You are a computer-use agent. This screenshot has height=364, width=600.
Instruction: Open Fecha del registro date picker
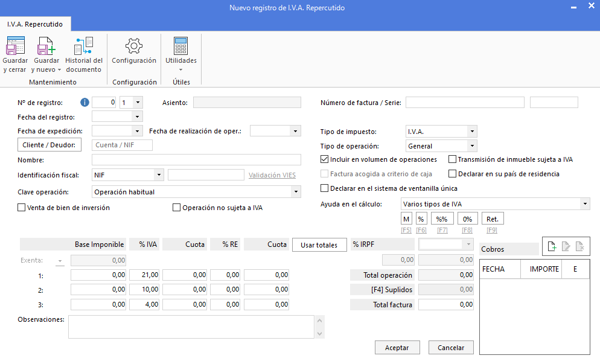point(138,117)
